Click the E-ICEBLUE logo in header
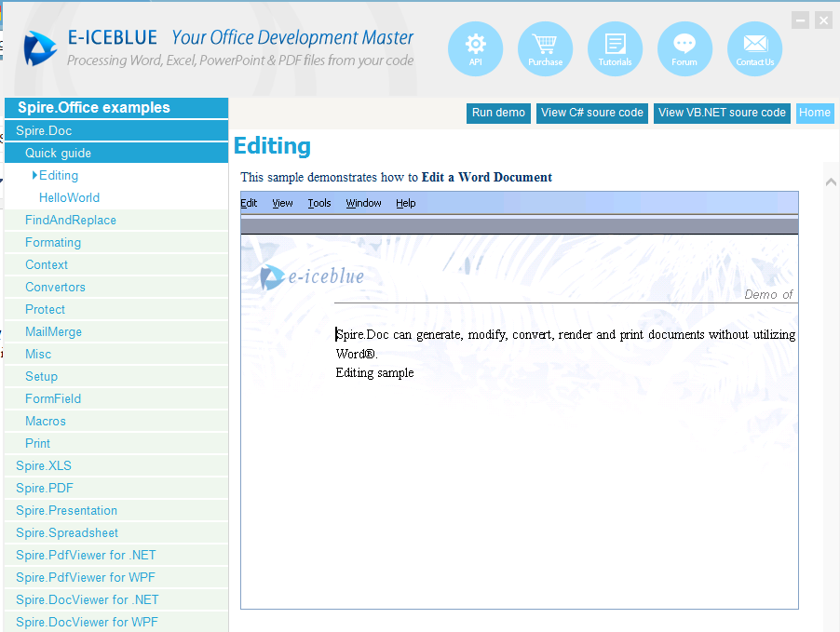 [41, 48]
